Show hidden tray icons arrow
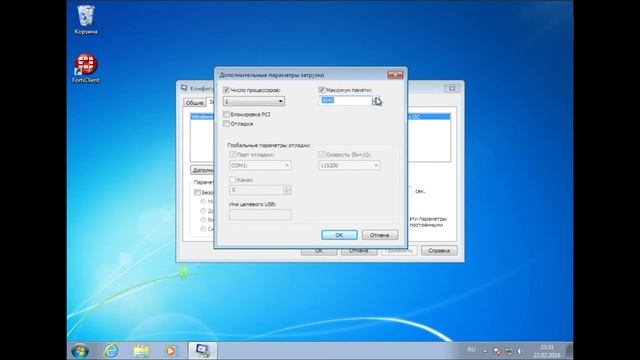This screenshot has width=640, height=360. pos(485,351)
